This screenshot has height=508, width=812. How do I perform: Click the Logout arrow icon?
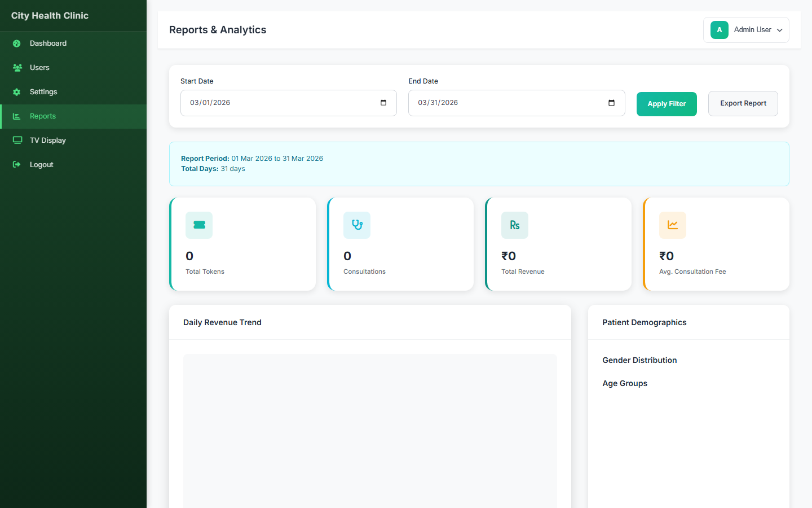[17, 165]
